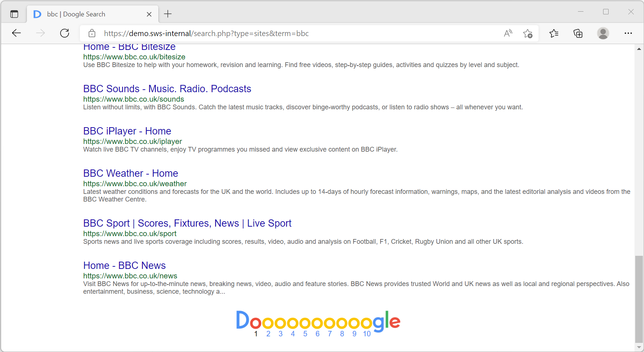This screenshot has width=644, height=352.
Task: Select the bbc | Doogle Search tab
Action: pos(93,14)
